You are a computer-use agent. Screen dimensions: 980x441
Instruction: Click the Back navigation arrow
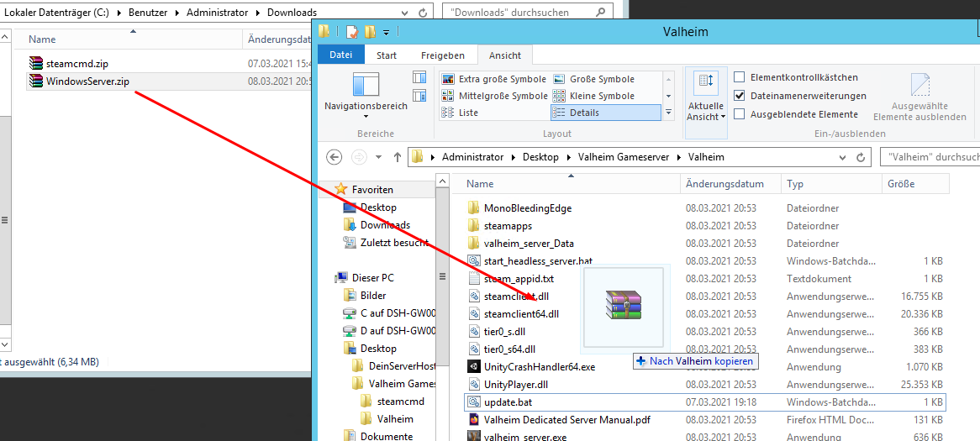(334, 157)
